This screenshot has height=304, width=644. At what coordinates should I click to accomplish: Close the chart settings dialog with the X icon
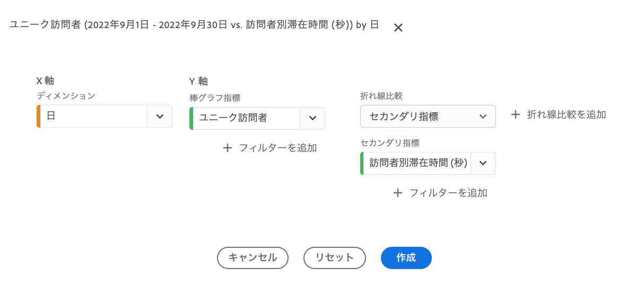pos(398,28)
